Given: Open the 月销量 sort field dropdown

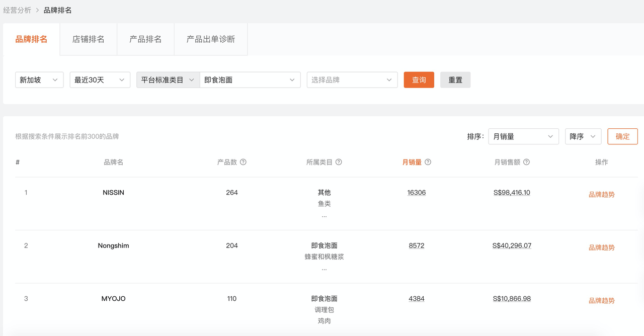Looking at the screenshot, I should click(523, 136).
